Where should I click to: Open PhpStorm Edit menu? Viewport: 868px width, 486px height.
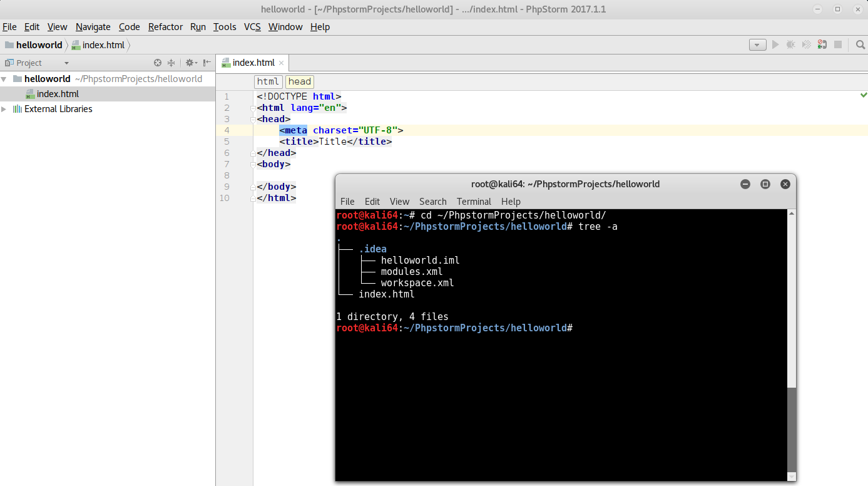coord(32,27)
